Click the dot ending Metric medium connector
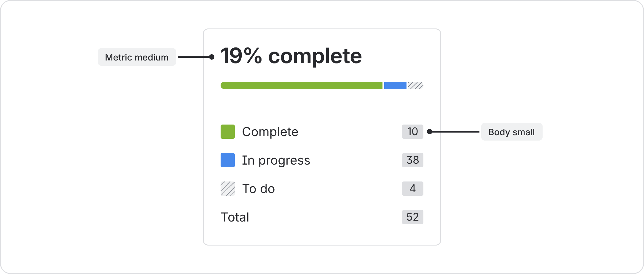Viewport: 644px width, 274px height. pos(212,57)
